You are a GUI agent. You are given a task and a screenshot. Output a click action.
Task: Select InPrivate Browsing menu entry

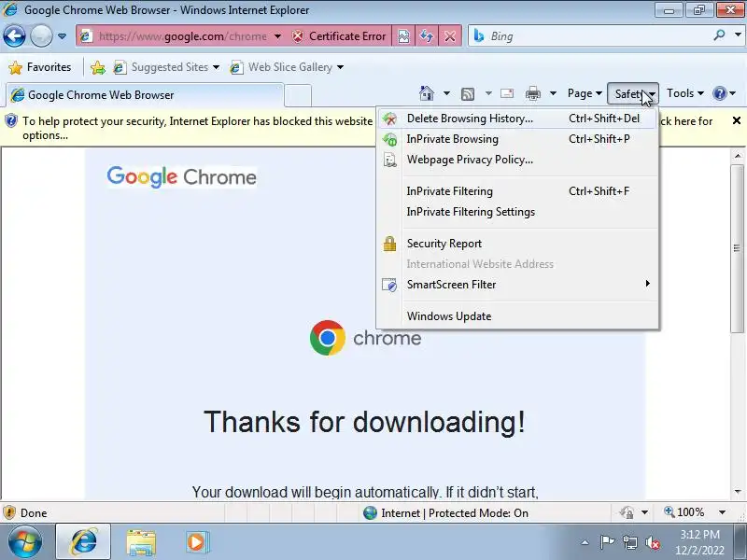tap(517, 139)
